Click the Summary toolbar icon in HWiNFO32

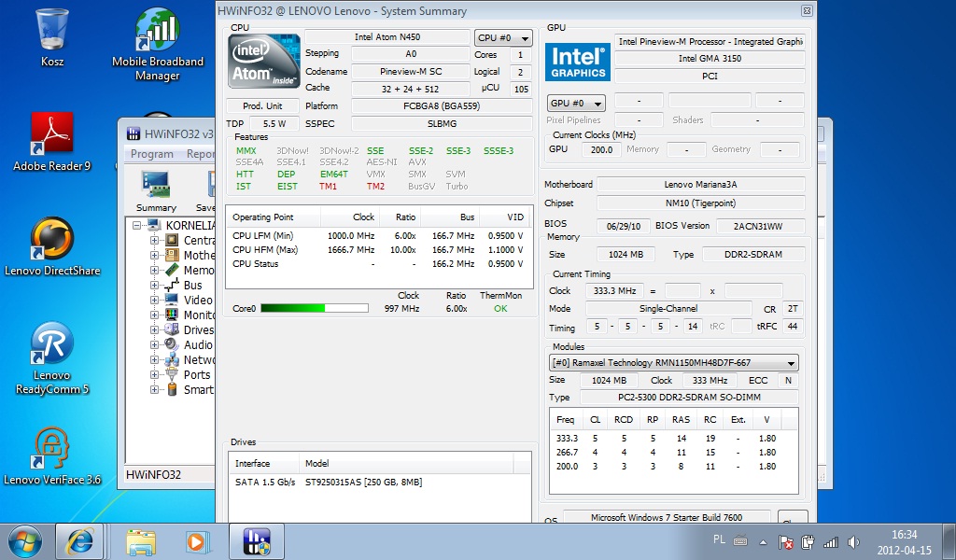(x=156, y=185)
